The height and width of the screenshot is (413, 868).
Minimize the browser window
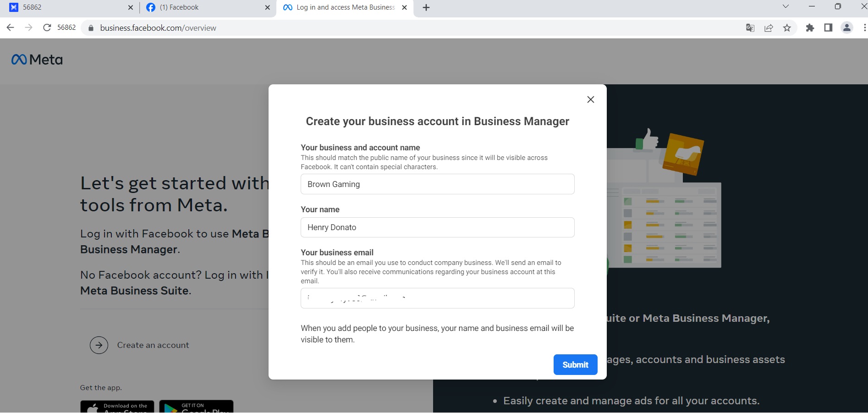pyautogui.click(x=812, y=6)
